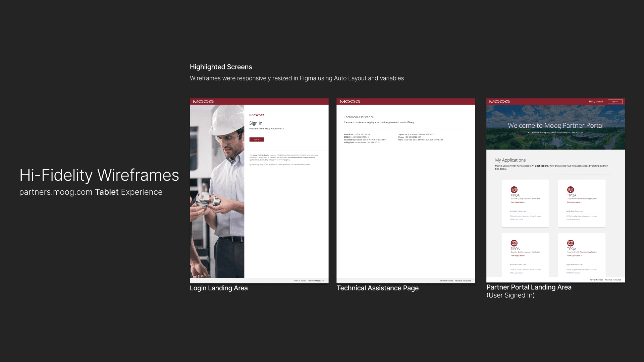The image size is (644, 362).
Task: Click the bottom-right TIPQA application icon
Action: [x=570, y=243]
